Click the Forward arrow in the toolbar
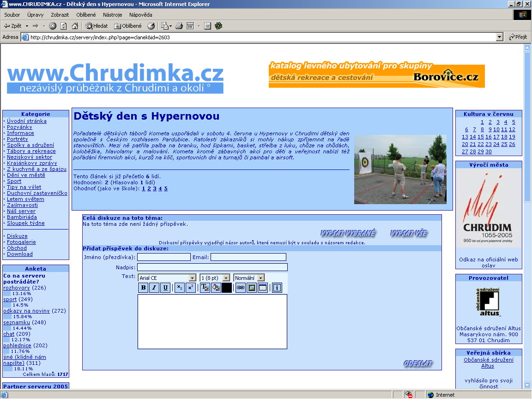532x399 pixels. tap(36, 26)
